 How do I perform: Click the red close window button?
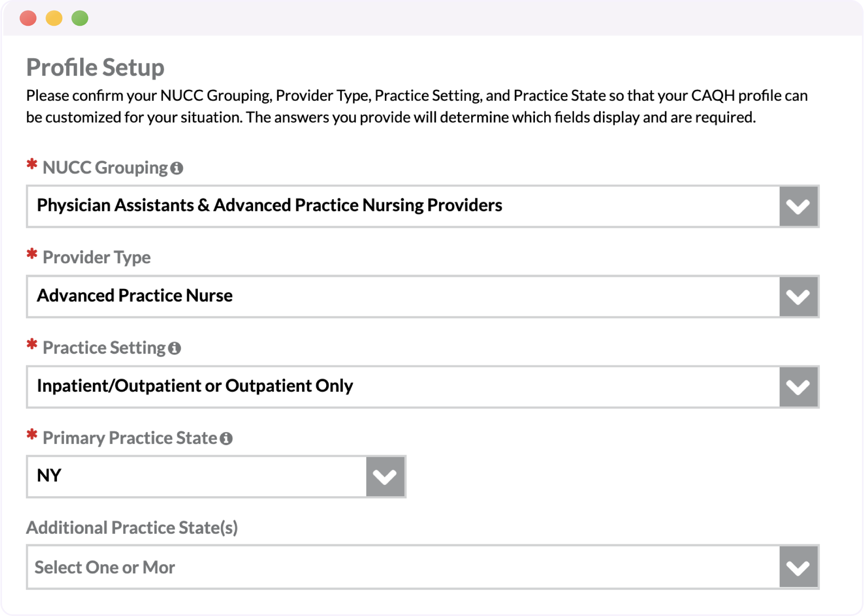pos(28,18)
